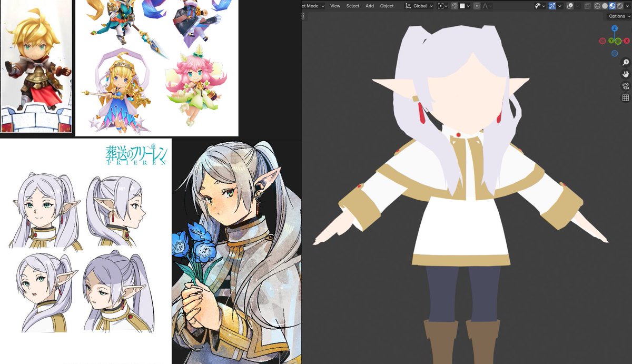Toggle viewport overlays icon
The image size is (632, 364).
(x=570, y=6)
